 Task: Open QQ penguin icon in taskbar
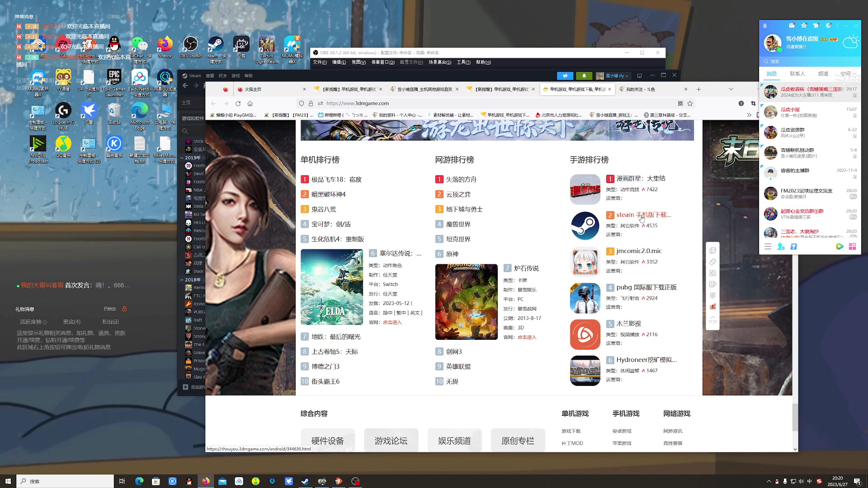pos(189,481)
